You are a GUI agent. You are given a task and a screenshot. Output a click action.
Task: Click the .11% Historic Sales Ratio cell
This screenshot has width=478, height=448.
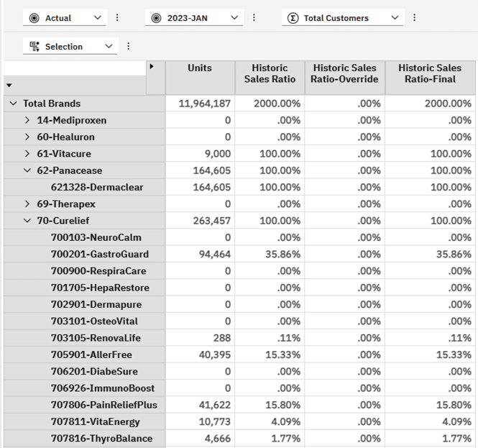coord(270,338)
